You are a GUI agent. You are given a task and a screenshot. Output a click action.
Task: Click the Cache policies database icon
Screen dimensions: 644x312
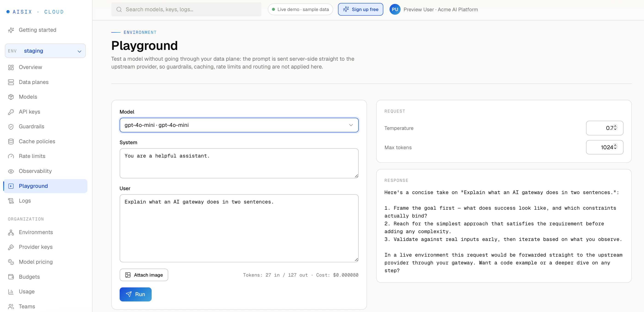11,141
